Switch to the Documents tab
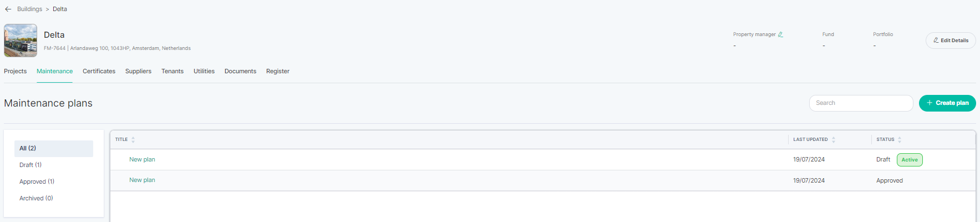Image resolution: width=980 pixels, height=222 pixels. pos(240,71)
